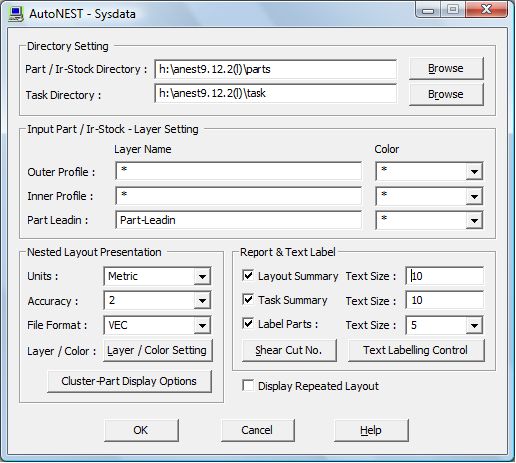Screen dimensions: 516x463
Task: Uncheck the Layout Summary checkbox
Action: [248, 275]
